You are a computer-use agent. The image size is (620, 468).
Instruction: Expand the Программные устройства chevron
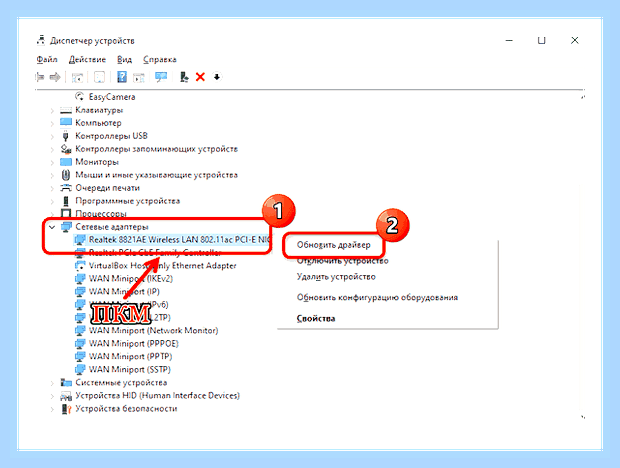(52, 201)
